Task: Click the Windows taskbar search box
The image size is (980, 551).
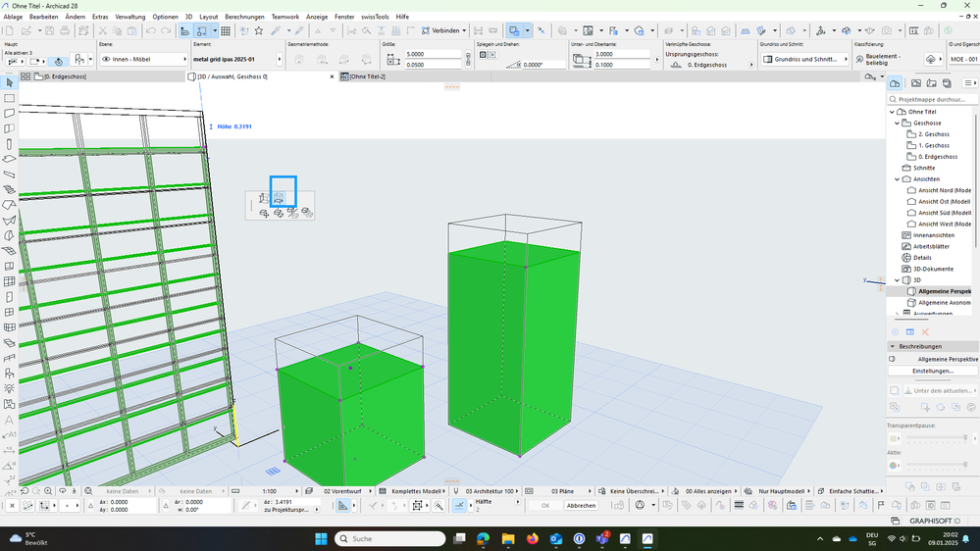Action: [x=390, y=539]
